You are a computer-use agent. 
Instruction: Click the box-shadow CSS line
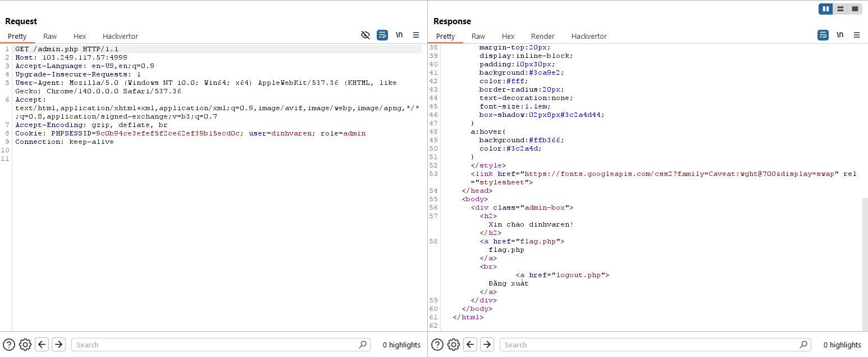(x=542, y=115)
